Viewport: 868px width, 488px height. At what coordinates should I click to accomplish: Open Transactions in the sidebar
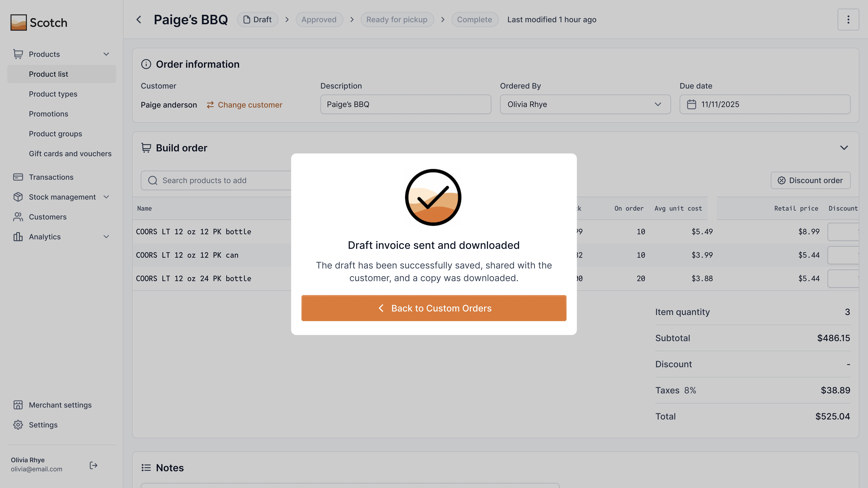click(x=51, y=177)
